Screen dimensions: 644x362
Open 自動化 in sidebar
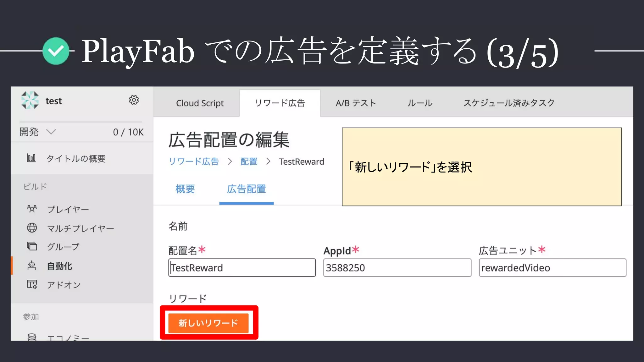pyautogui.click(x=59, y=266)
